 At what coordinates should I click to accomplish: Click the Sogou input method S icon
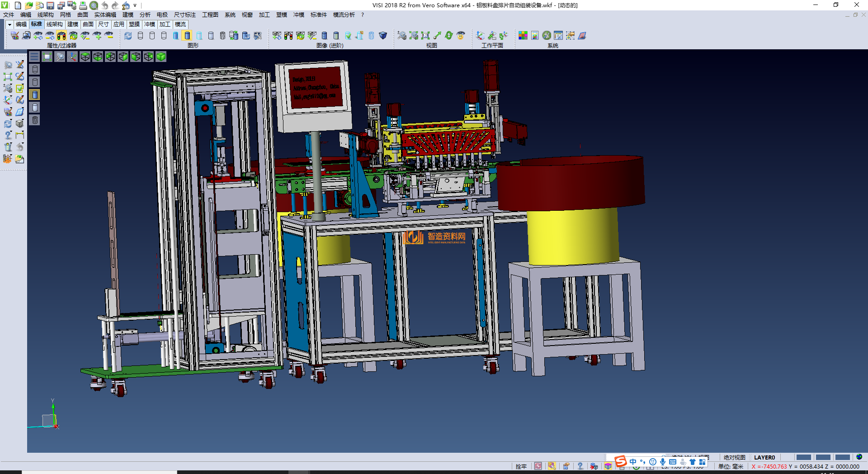point(621,461)
